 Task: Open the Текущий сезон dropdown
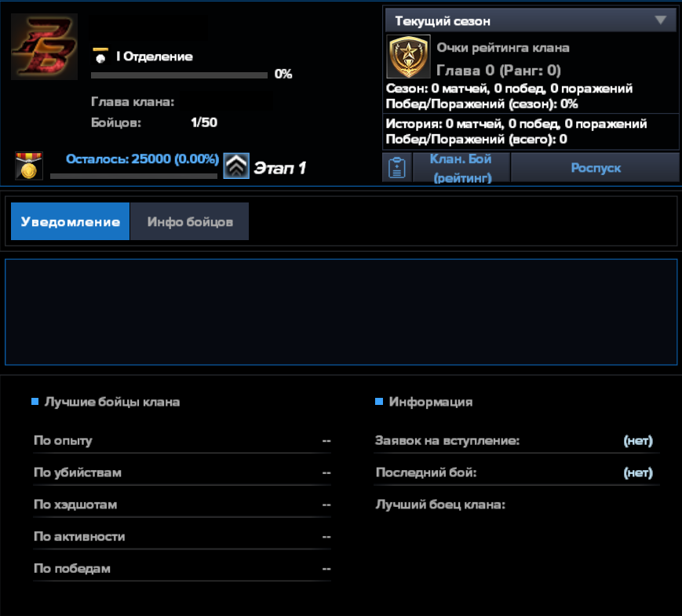pyautogui.click(x=531, y=20)
